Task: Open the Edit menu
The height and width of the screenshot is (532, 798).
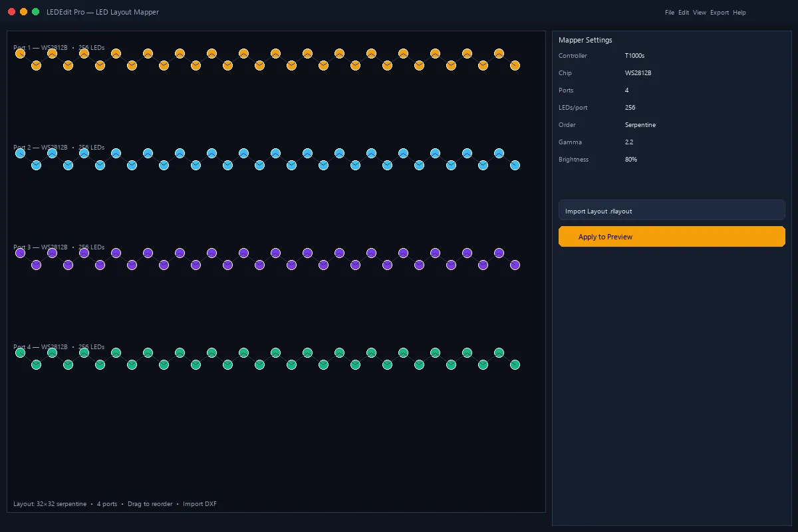Action: click(x=684, y=13)
